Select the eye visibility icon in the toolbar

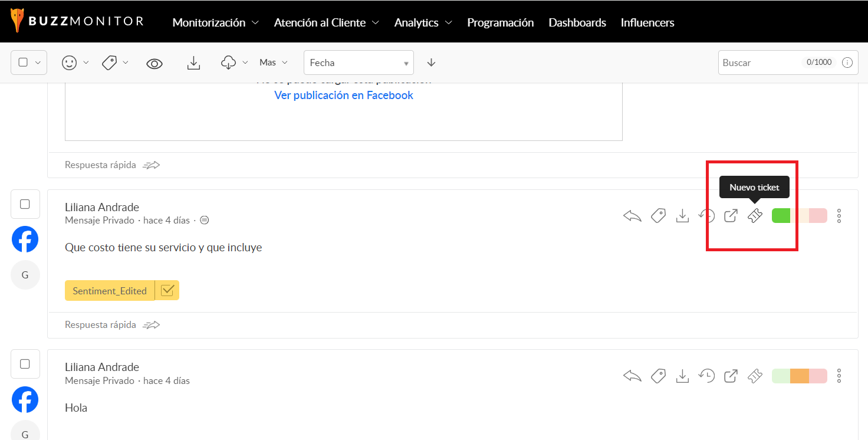click(x=154, y=63)
